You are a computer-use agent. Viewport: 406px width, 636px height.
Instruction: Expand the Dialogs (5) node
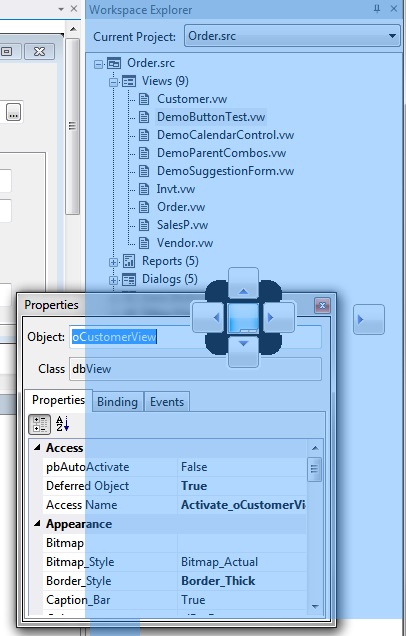(x=114, y=280)
